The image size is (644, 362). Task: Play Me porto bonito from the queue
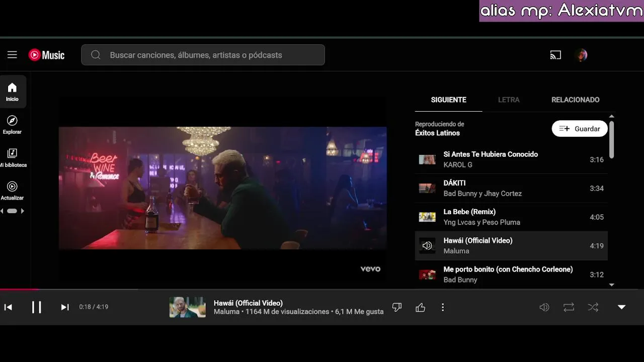coord(511,275)
